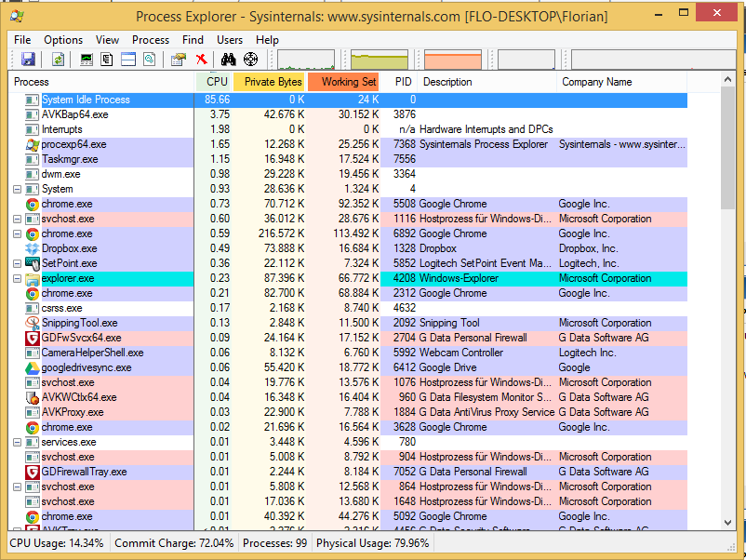Click the orange physical memory mini graph
The height and width of the screenshot is (560, 746).
pyautogui.click(x=453, y=60)
